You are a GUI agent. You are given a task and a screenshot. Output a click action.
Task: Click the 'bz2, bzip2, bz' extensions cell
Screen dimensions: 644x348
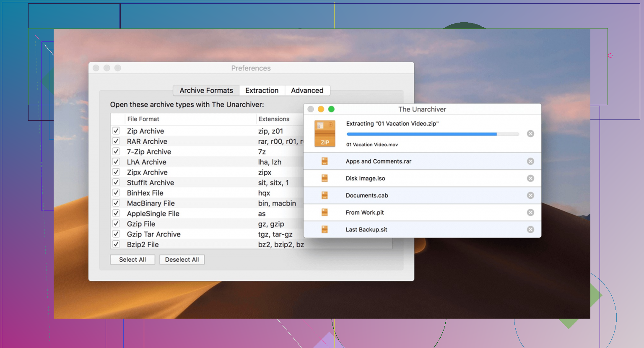pyautogui.click(x=281, y=245)
